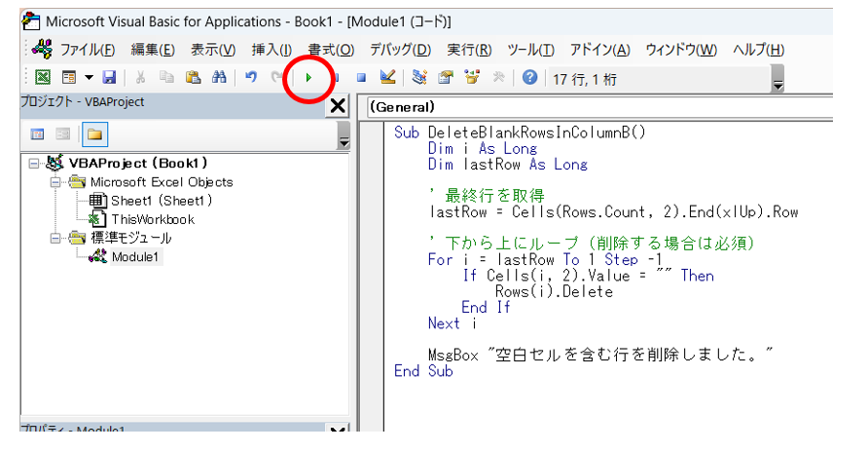Screen dimensions: 868x452
Task: Click View Code icon in project panel
Action: [37, 134]
